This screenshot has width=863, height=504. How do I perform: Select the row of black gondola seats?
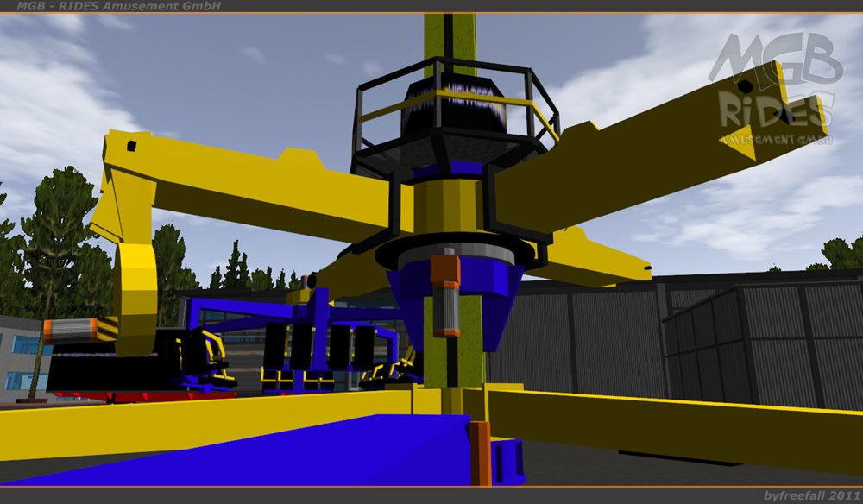click(319, 347)
